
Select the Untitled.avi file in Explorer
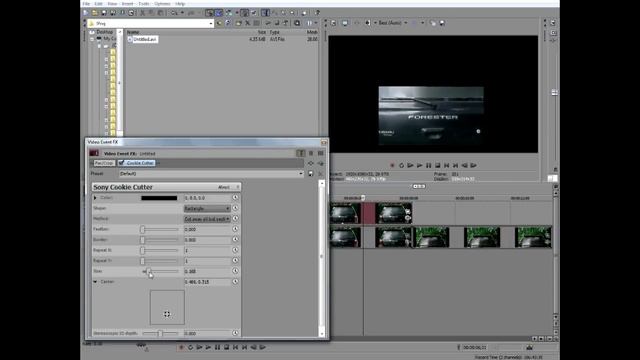(142, 39)
